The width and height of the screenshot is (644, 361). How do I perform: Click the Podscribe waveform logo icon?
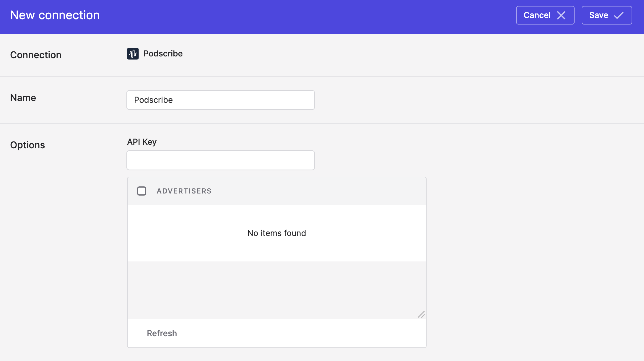(x=133, y=54)
